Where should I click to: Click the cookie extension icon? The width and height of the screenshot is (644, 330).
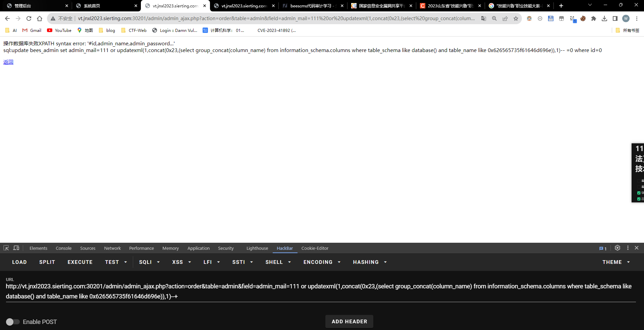coord(583,18)
